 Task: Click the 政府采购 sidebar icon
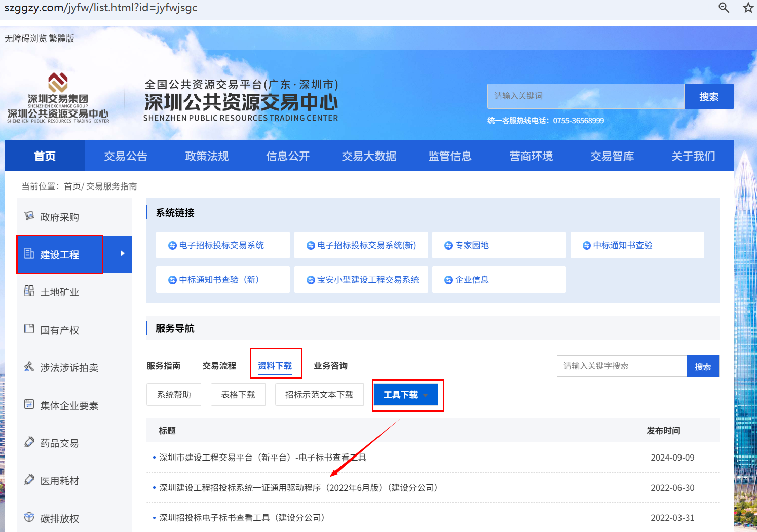pyautogui.click(x=29, y=216)
